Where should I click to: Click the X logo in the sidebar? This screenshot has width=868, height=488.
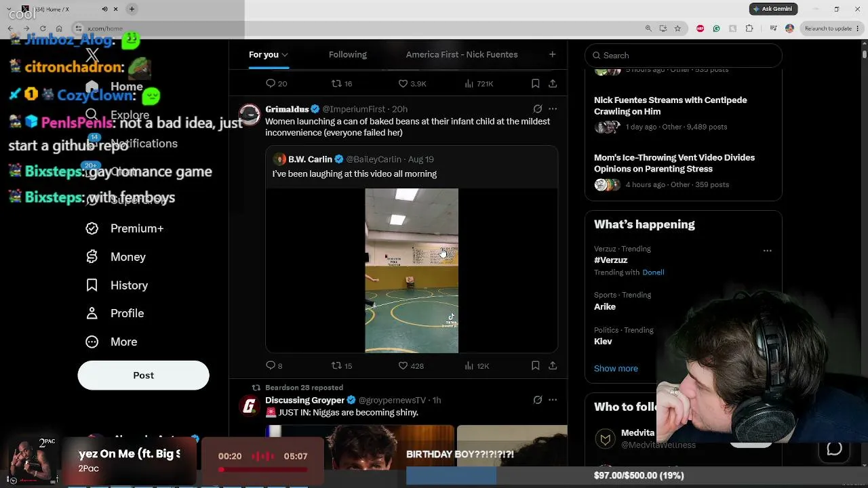pyautogui.click(x=92, y=55)
